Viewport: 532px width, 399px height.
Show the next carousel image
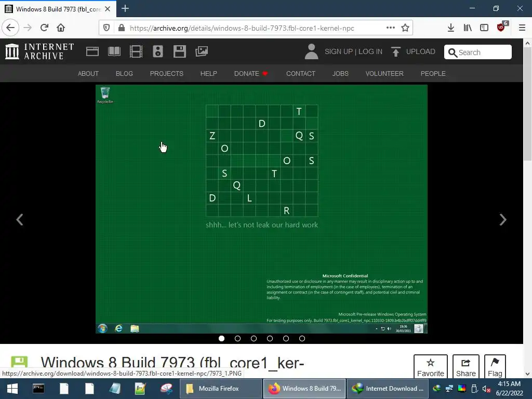[503, 220]
